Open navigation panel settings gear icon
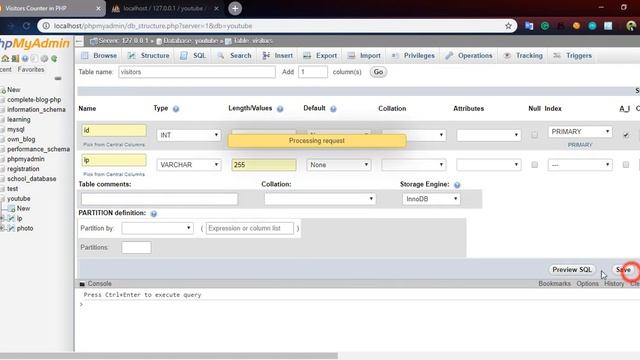 (44, 59)
